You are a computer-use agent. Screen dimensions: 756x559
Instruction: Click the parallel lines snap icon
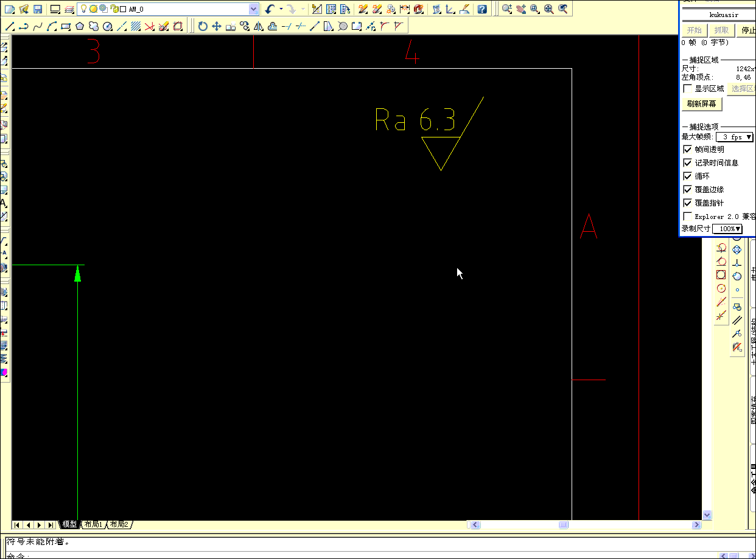pyautogui.click(x=737, y=319)
